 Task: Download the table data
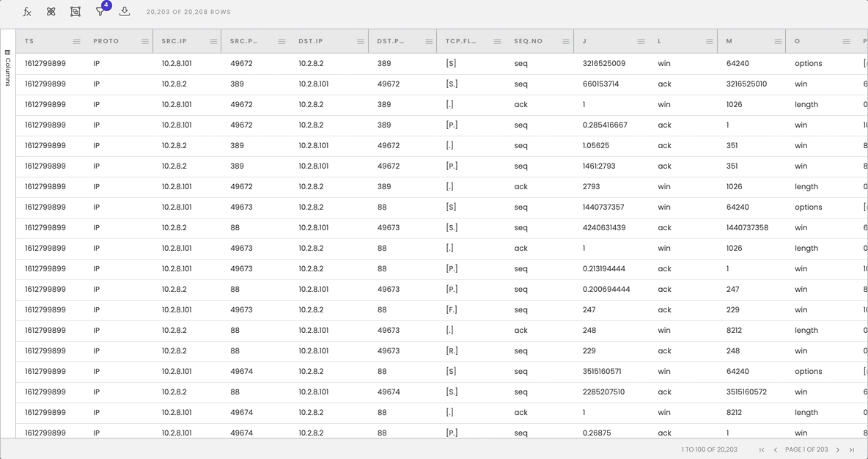pyautogui.click(x=125, y=12)
